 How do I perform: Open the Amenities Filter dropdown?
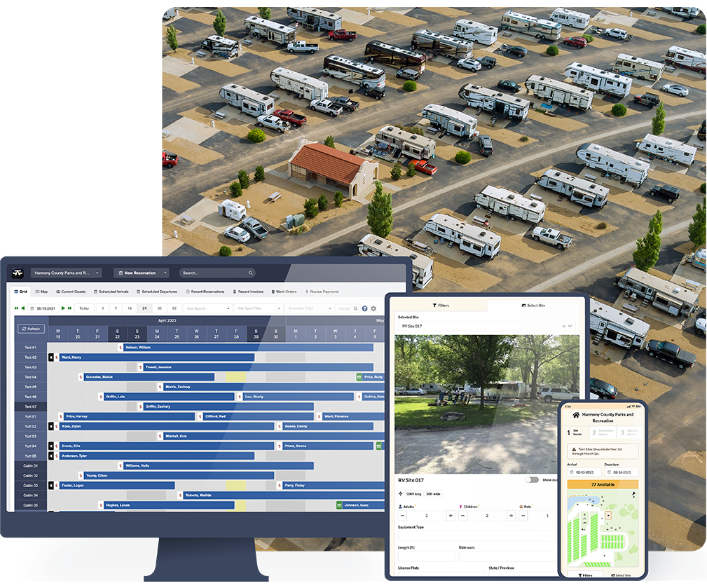pyautogui.click(x=309, y=308)
